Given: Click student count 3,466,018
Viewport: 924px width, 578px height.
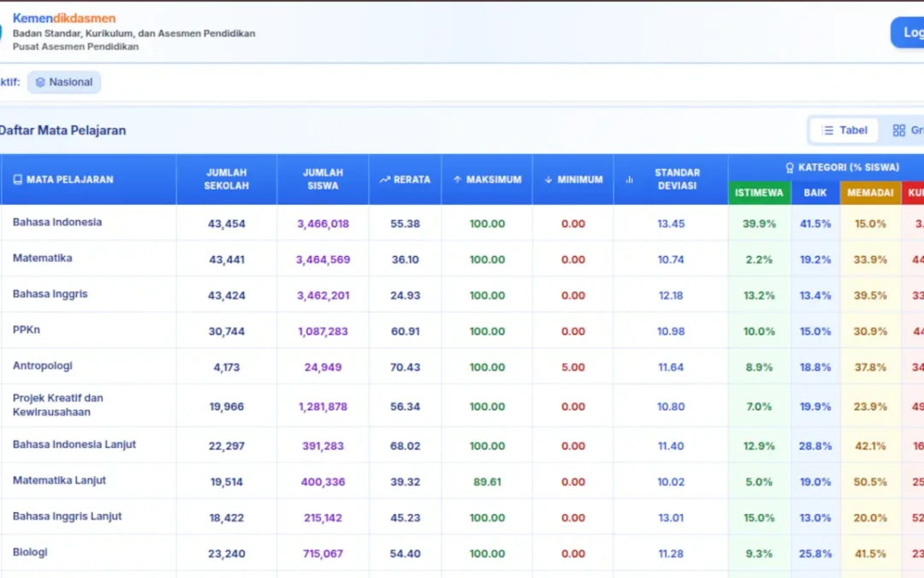Looking at the screenshot, I should click(x=323, y=223).
